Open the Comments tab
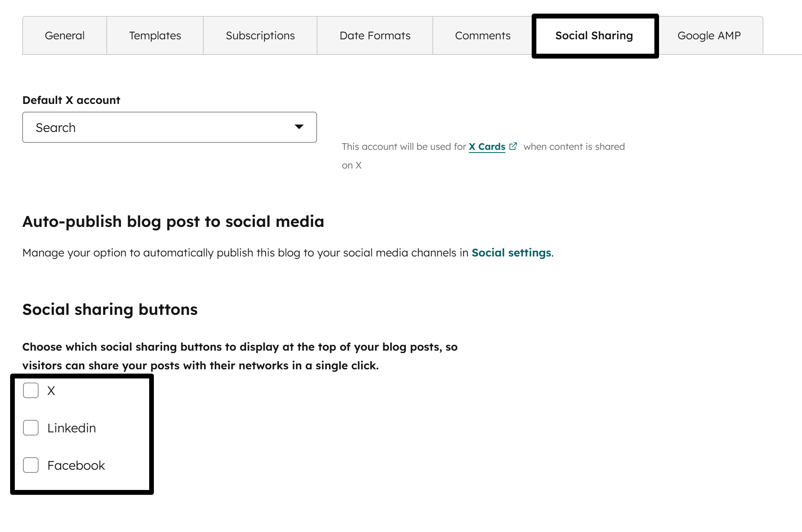 (x=483, y=35)
